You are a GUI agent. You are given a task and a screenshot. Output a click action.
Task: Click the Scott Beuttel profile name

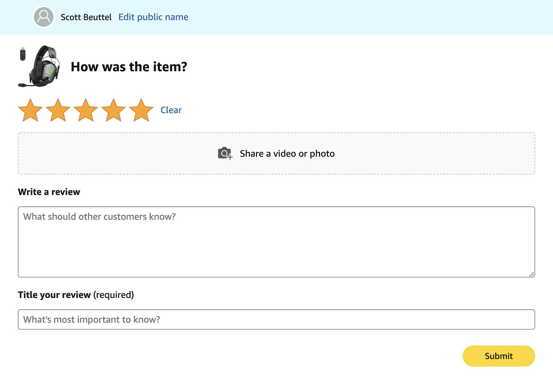click(86, 17)
